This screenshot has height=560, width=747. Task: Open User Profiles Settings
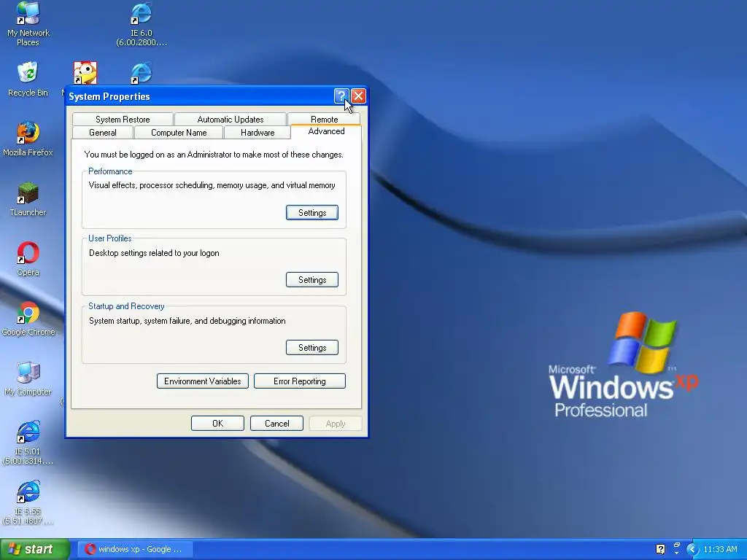312,280
